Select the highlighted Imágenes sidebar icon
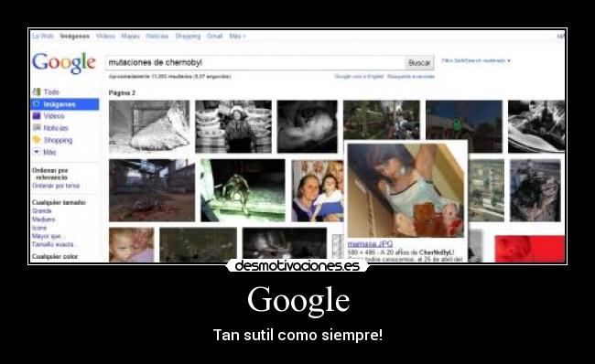Image resolution: width=595 pixels, height=364 pixels. click(37, 104)
